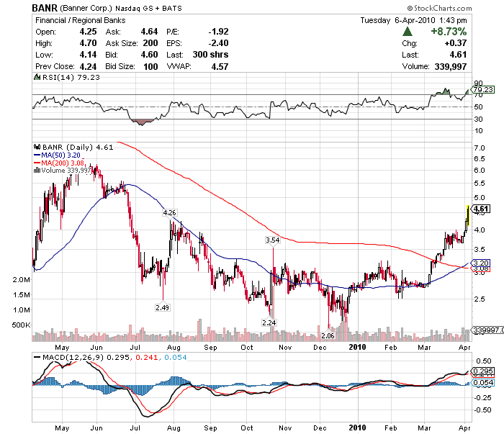The width and height of the screenshot is (504, 434).
Task: Click the 2.24 low price annotation
Action: click(x=269, y=322)
